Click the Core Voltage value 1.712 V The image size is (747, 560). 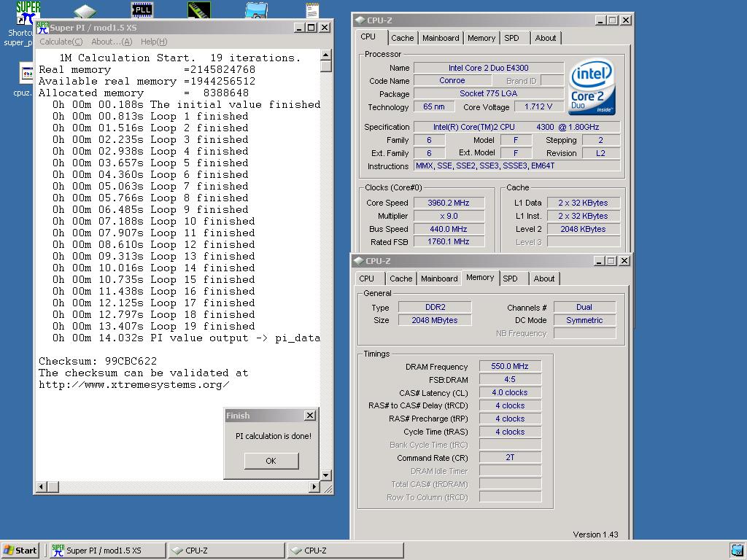tap(538, 106)
